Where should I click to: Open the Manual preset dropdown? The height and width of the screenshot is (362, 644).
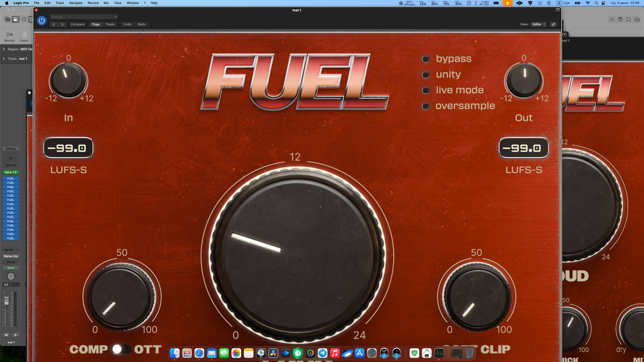pos(84,17)
